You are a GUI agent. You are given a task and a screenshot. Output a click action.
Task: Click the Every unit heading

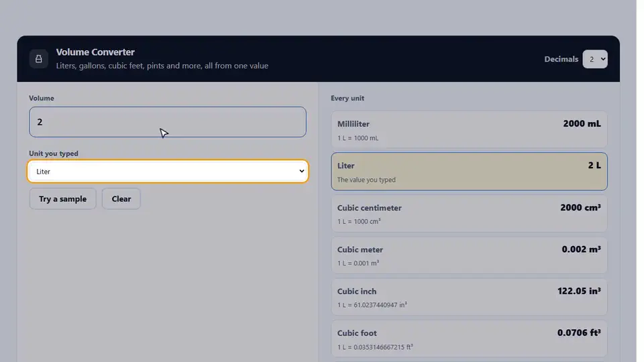(x=347, y=98)
